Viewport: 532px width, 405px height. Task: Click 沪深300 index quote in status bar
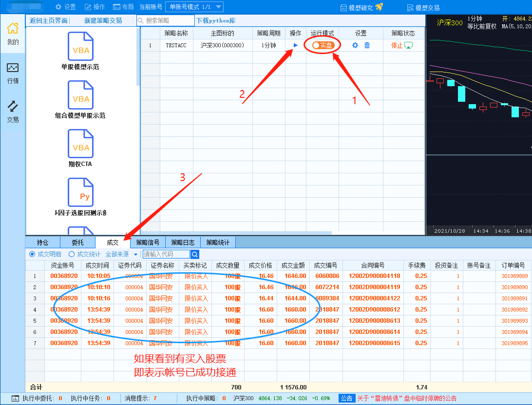(281, 398)
